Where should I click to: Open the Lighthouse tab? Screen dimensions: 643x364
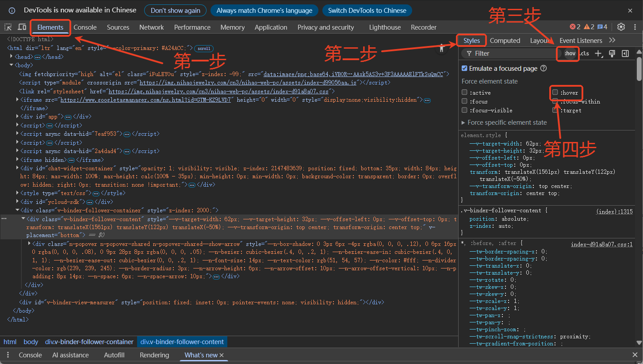point(385,27)
